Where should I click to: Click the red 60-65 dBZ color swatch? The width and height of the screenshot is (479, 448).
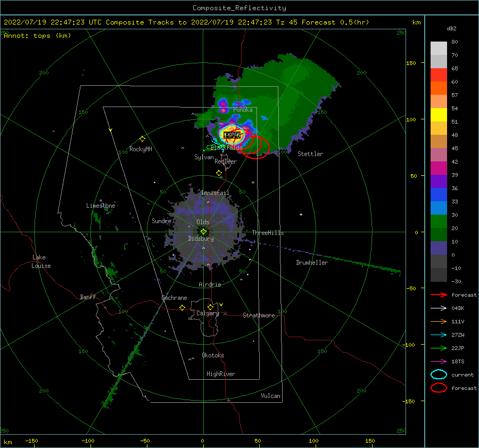[x=439, y=75]
